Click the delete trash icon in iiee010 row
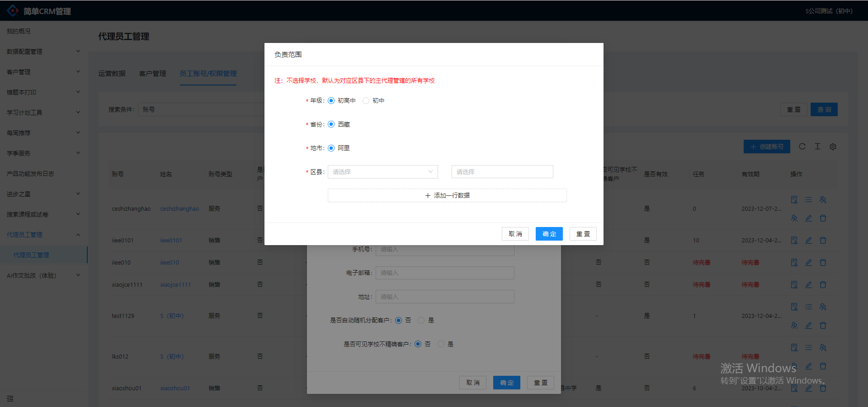The image size is (868, 407). pyautogui.click(x=823, y=262)
